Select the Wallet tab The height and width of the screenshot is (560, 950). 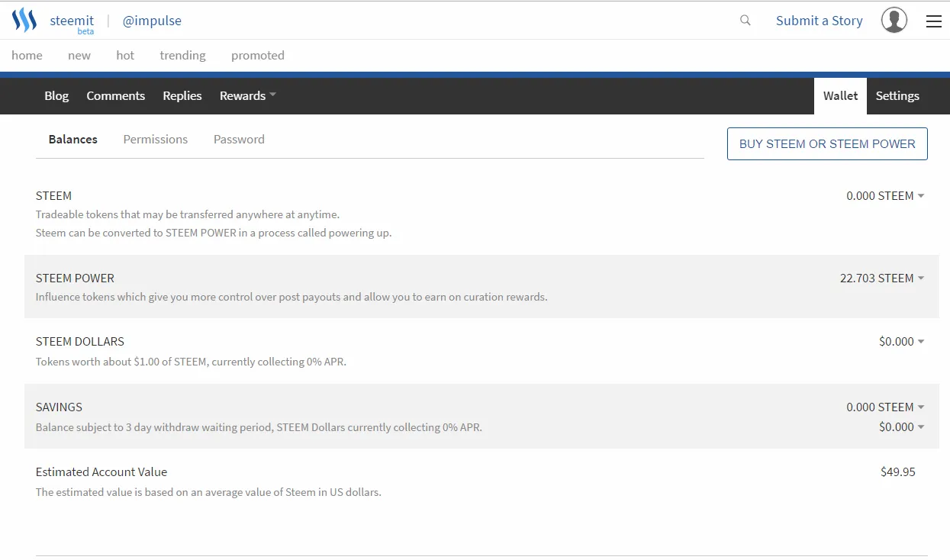click(x=840, y=95)
